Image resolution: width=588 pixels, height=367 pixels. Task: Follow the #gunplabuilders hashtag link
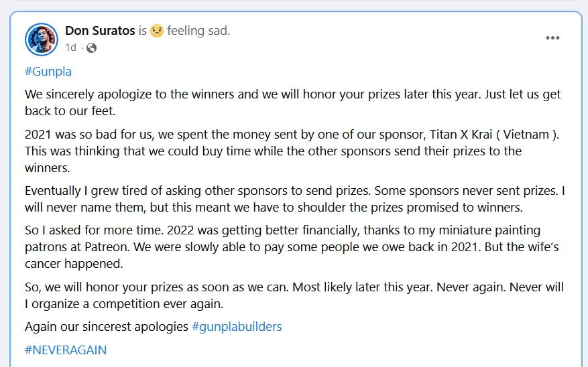coord(237,327)
